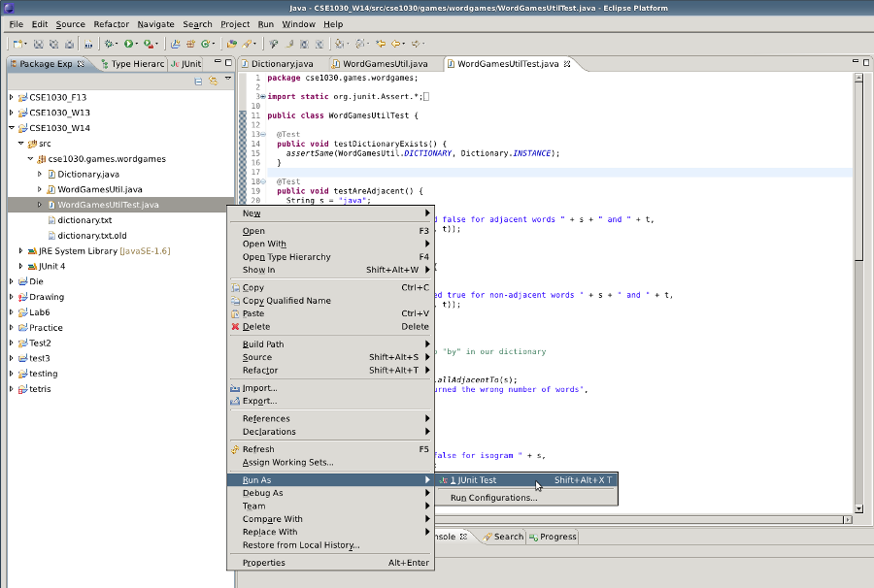The width and height of the screenshot is (874, 588).
Task: Click the Previous Annotation toolbar icon
Action: click(x=359, y=44)
